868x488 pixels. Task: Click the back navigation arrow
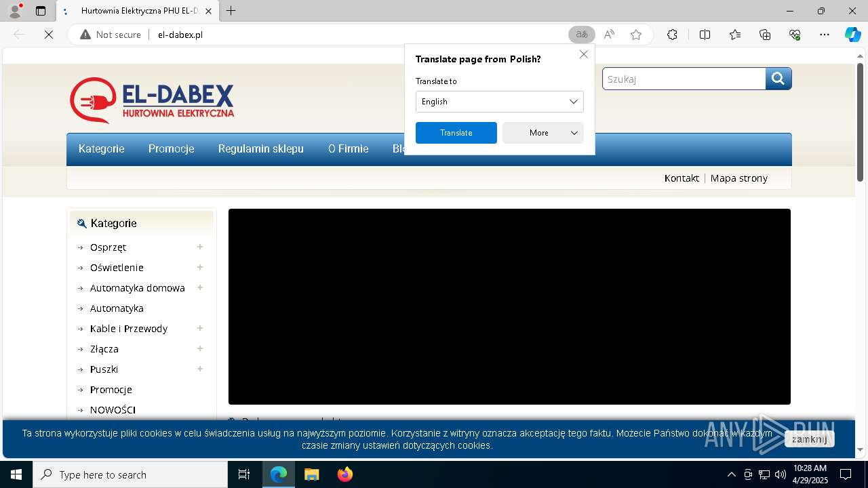coord(19,35)
